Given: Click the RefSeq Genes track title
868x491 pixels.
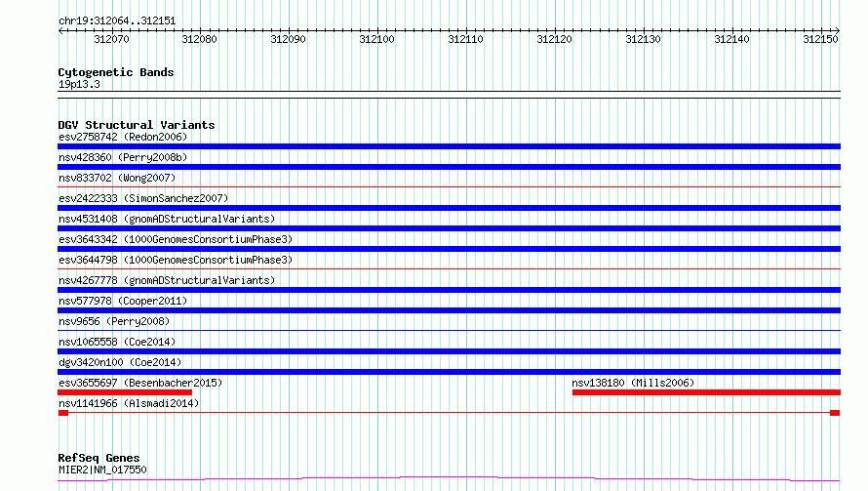Looking at the screenshot, I should (x=99, y=459).
